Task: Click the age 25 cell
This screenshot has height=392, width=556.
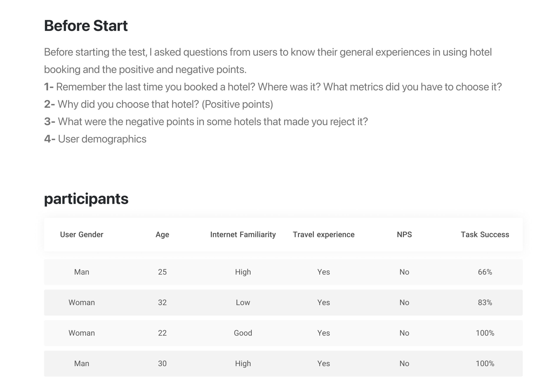Action: pyautogui.click(x=162, y=272)
